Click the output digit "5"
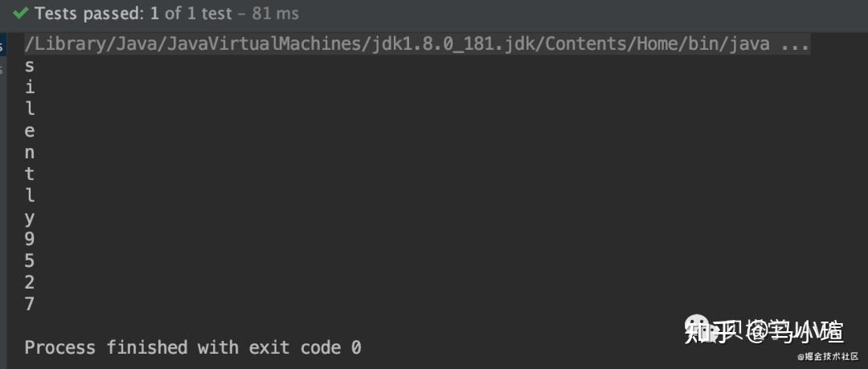The height and width of the screenshot is (369, 868). point(30,260)
